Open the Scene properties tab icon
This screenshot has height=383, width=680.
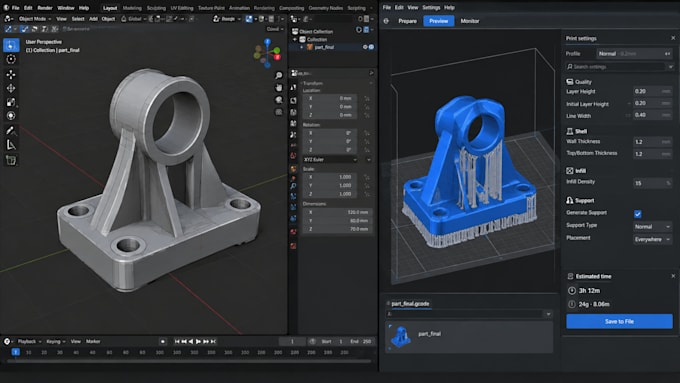pos(294,135)
